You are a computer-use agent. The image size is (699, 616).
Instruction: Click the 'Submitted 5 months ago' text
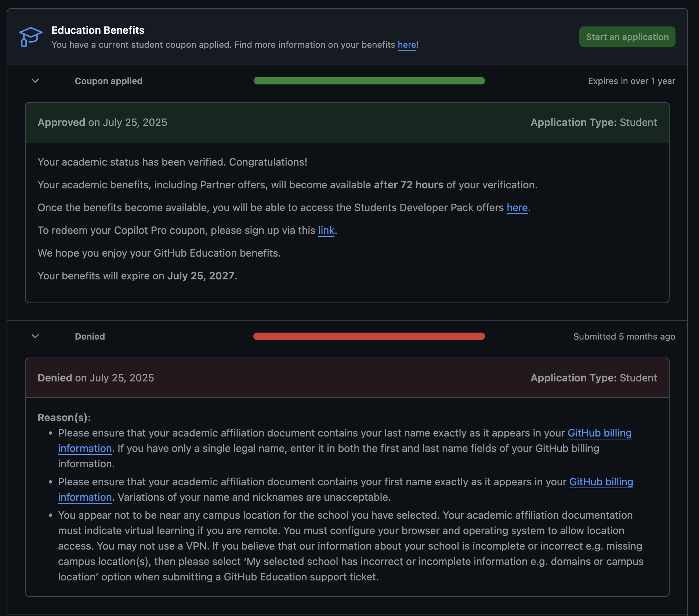624,337
